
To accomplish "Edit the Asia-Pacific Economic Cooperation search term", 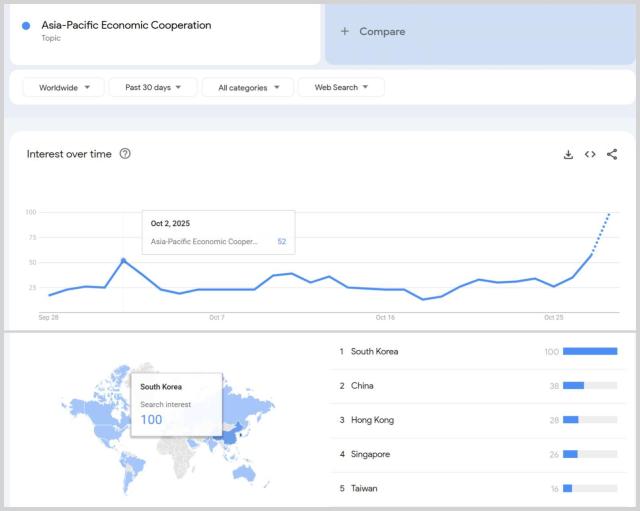I will 126,26.
